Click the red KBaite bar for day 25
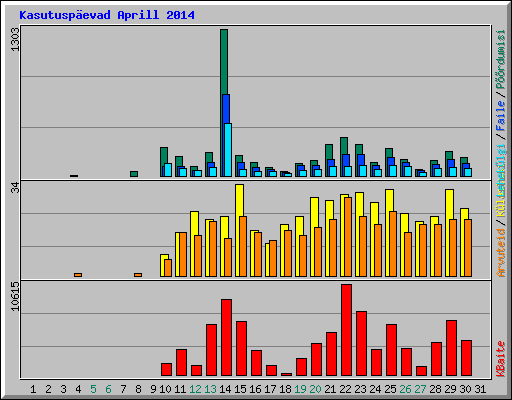This screenshot has width=512, height=400. pos(391,350)
